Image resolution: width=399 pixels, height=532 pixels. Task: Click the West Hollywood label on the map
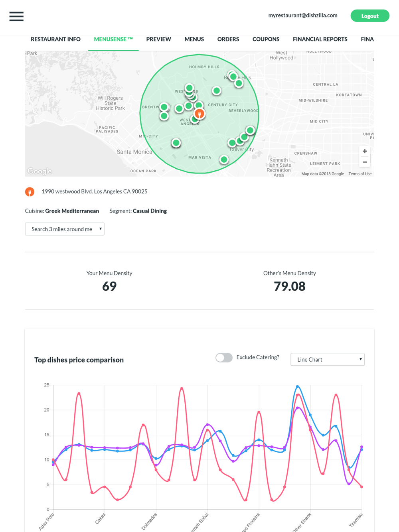click(281, 55)
